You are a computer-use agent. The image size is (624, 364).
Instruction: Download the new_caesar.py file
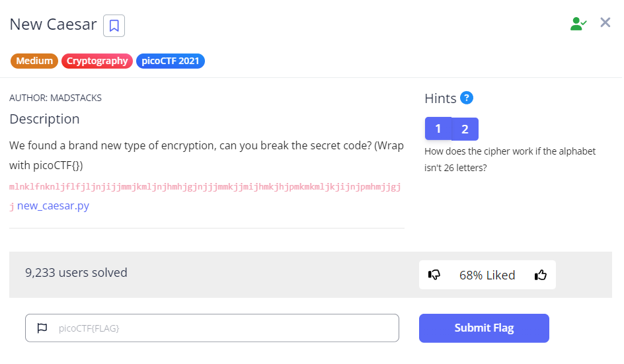point(53,205)
